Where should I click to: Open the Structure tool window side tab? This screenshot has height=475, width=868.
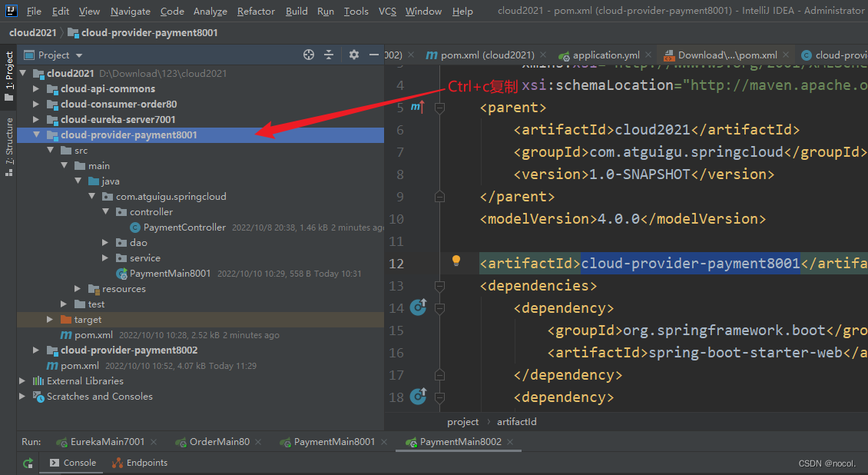click(x=9, y=147)
